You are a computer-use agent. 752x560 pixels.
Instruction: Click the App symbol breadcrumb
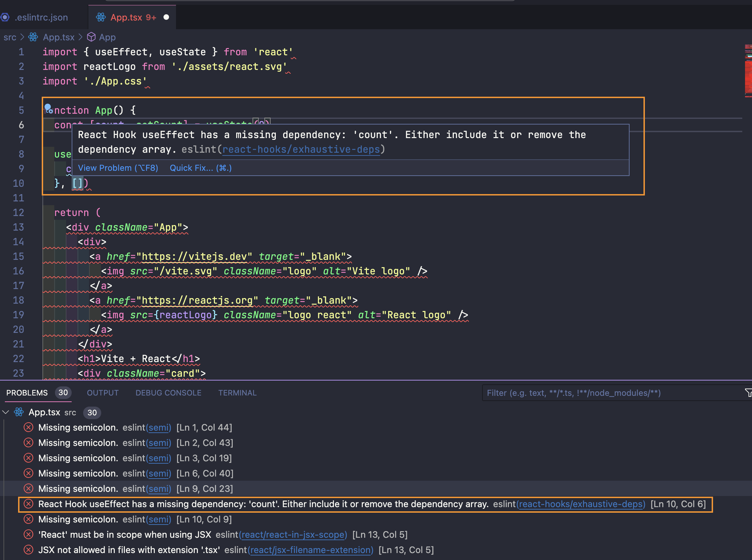(107, 37)
